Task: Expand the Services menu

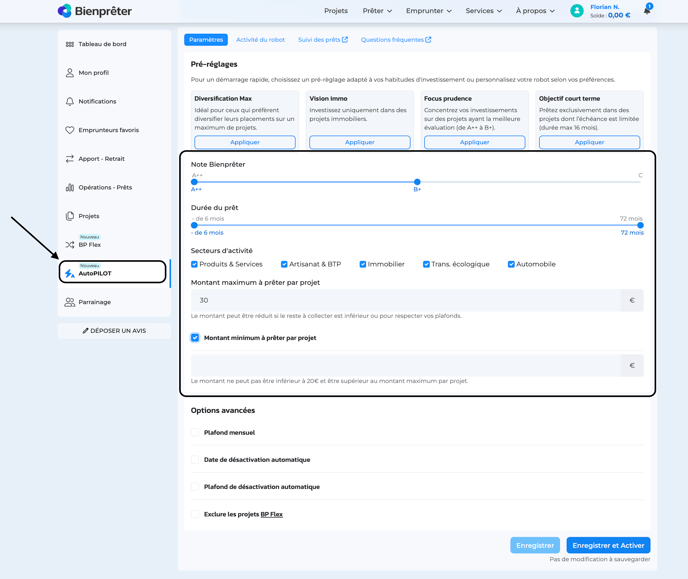Action: pos(484,11)
